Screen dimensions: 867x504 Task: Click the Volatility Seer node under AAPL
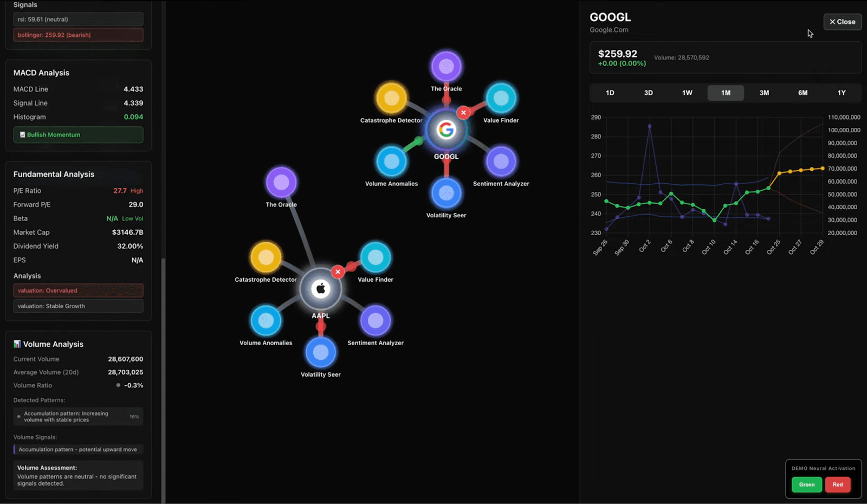320,352
